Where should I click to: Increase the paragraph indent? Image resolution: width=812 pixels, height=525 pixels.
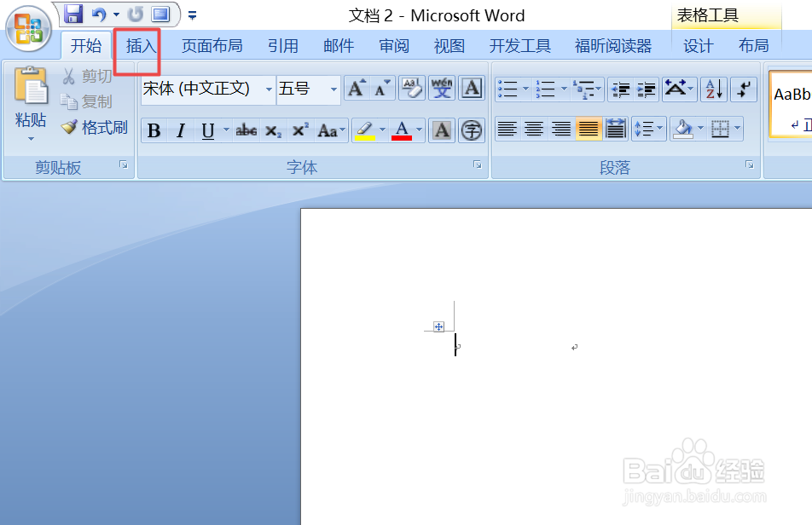tap(646, 89)
